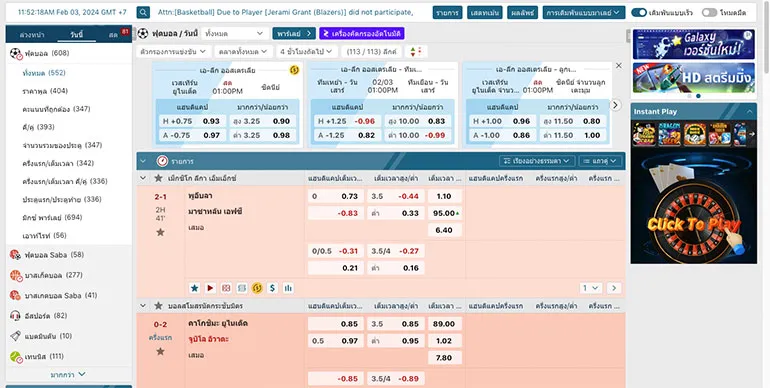Image resolution: width=770 pixels, height=388 pixels.
Task: Favorite the เม็กซิโก ลีกา เอ็มเอ็กซ์ league star
Action: tap(158, 178)
